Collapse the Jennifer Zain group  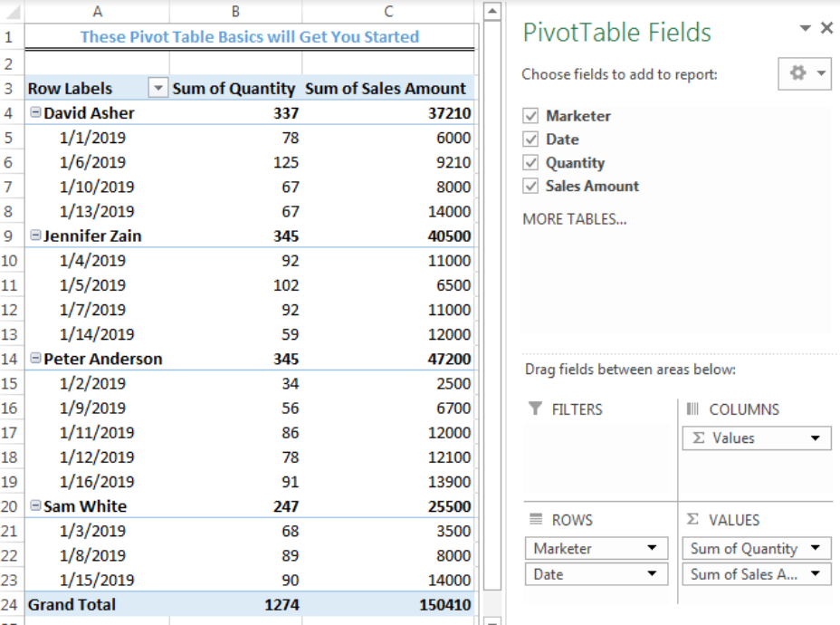click(x=34, y=236)
